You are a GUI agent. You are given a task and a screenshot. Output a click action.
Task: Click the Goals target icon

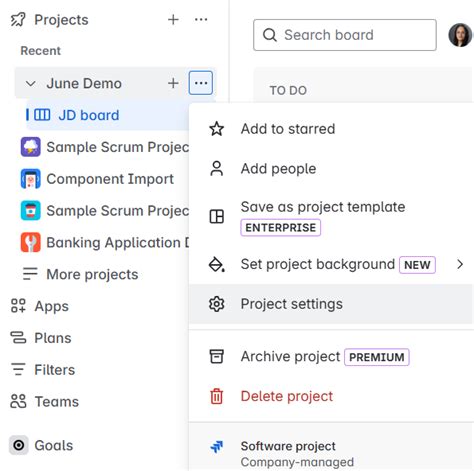coord(19,445)
